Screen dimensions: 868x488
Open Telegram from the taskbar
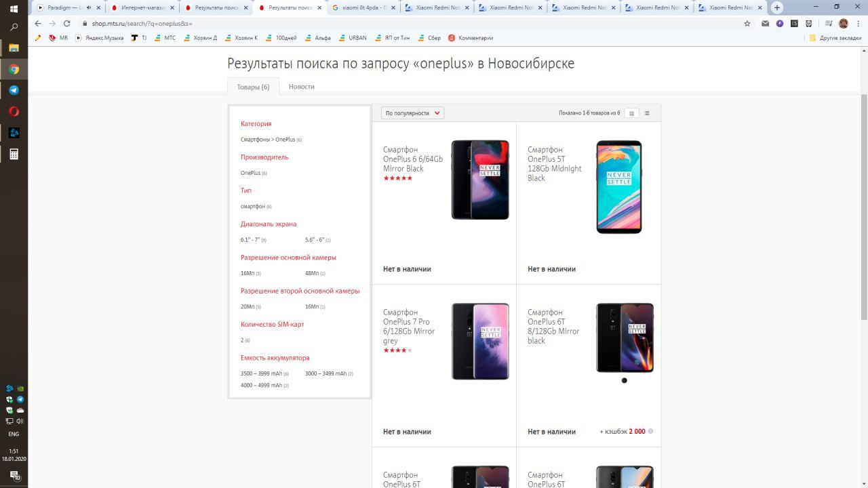pyautogui.click(x=14, y=90)
